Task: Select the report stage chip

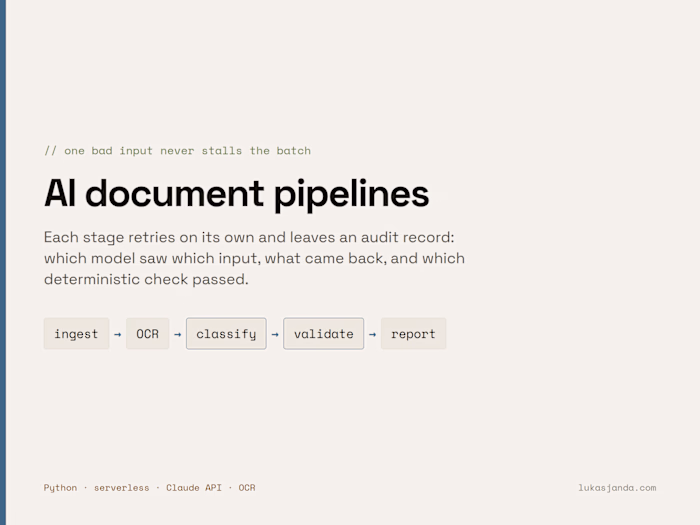Action: point(413,333)
